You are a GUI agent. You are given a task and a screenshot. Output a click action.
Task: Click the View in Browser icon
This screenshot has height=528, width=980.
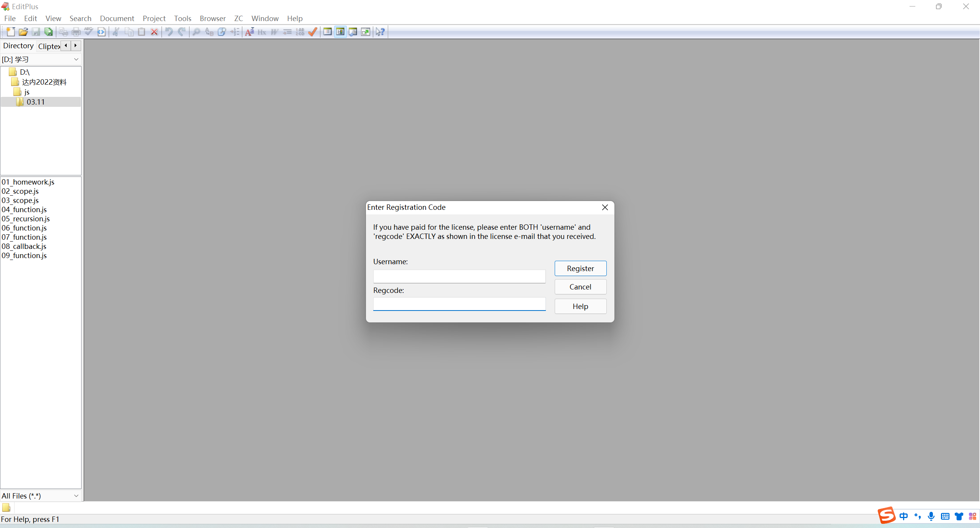tap(101, 32)
